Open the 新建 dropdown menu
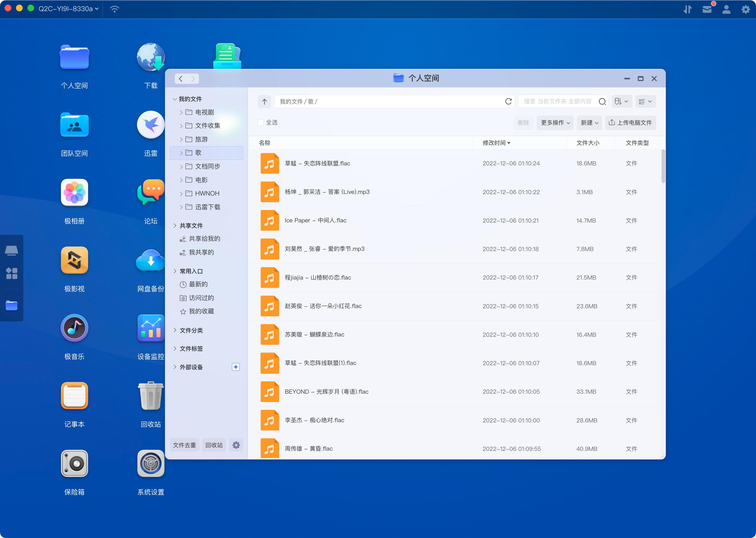 click(x=589, y=123)
